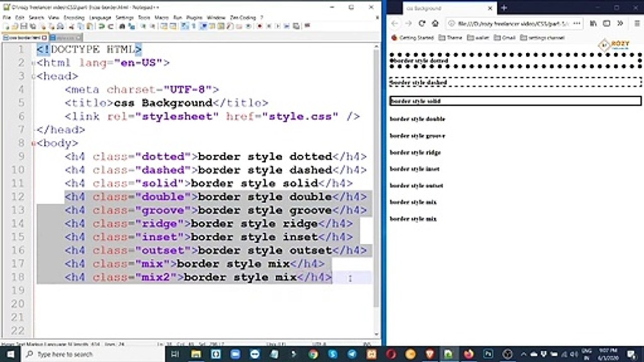The height and width of the screenshot is (362, 644).
Task: Open a new browser tab
Action: click(x=504, y=8)
